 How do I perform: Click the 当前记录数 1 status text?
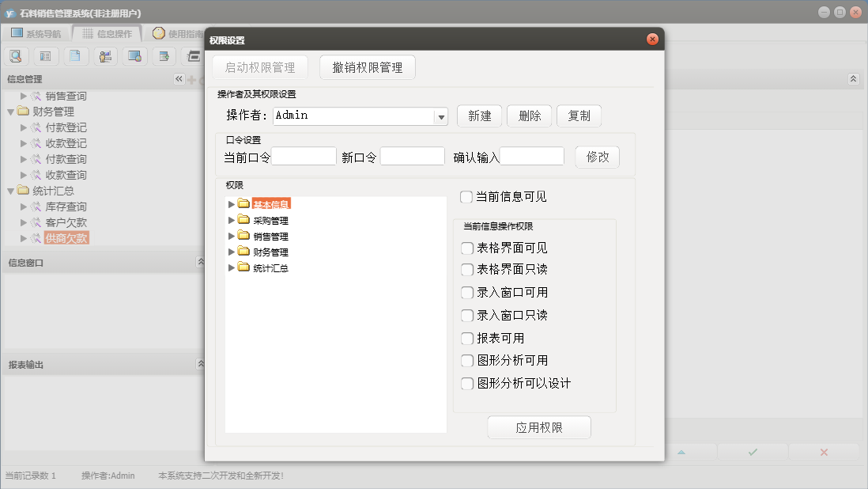[x=31, y=476]
